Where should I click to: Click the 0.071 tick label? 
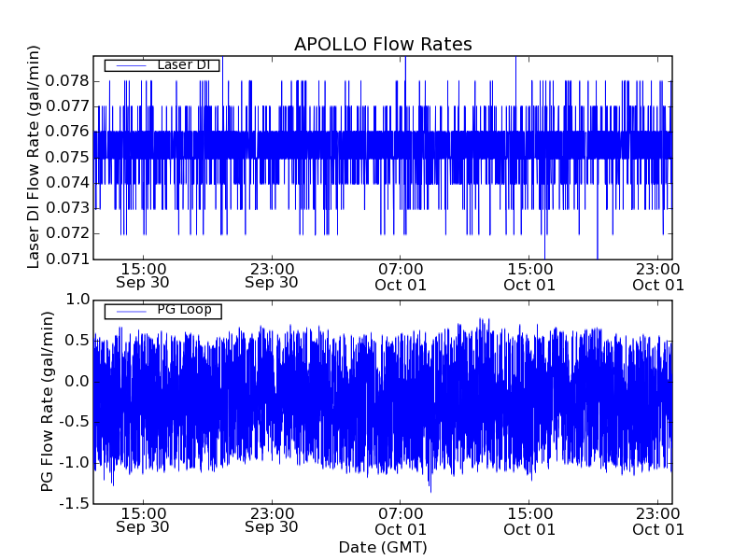click(67, 259)
